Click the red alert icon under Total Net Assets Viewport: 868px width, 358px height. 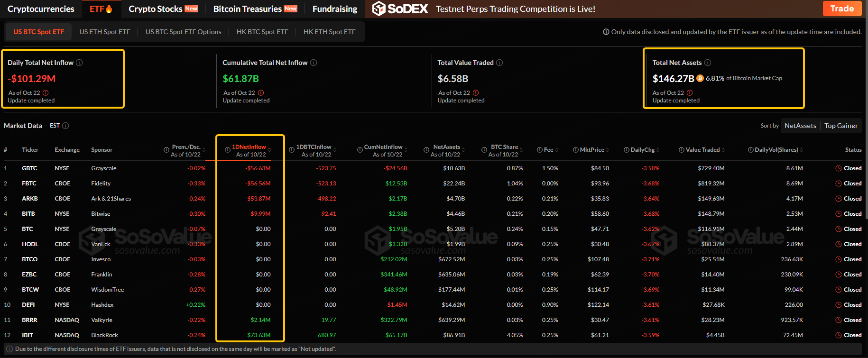690,93
